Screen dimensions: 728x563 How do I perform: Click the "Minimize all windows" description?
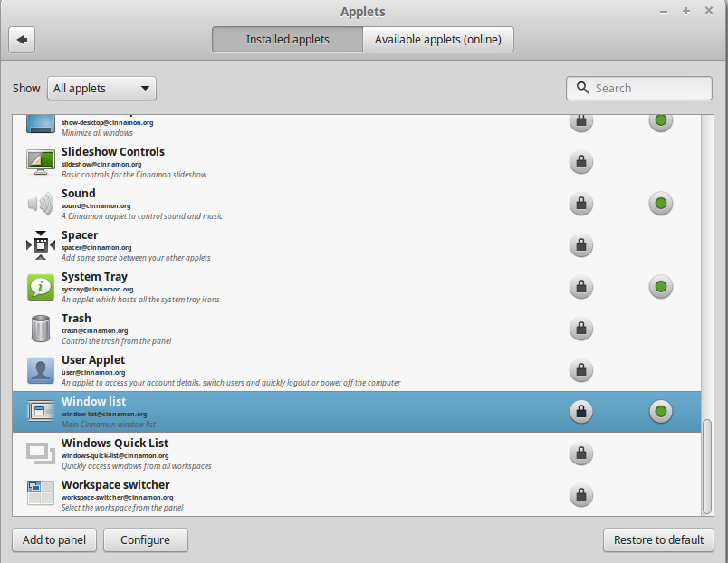[x=97, y=133]
